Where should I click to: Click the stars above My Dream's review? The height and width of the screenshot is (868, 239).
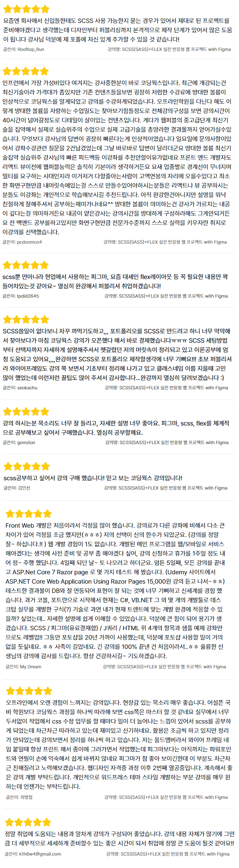[x=29, y=514]
